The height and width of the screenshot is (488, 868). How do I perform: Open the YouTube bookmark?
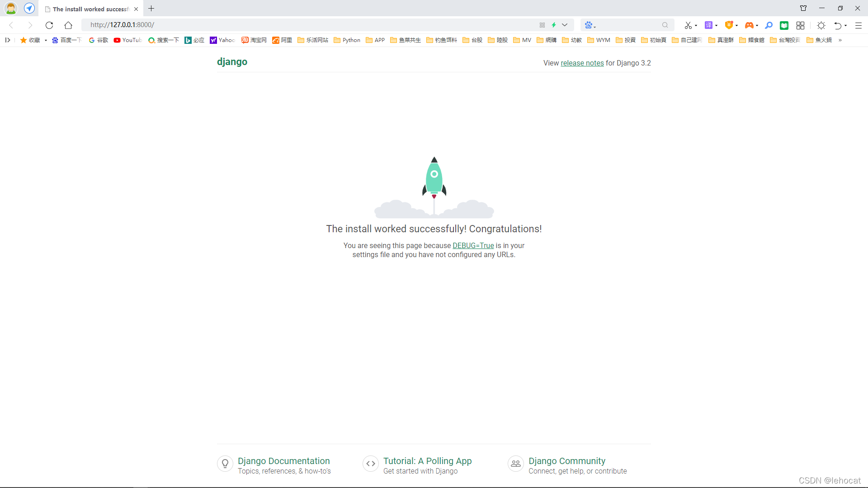point(128,40)
